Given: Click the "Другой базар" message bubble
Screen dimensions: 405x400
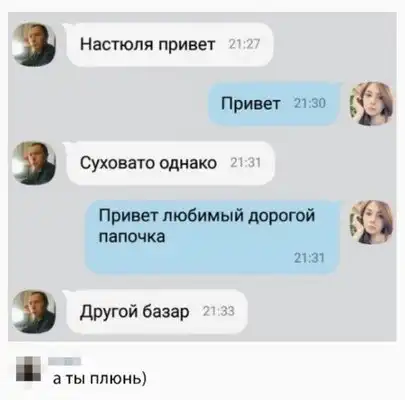Looking at the screenshot, I should coord(157,312).
